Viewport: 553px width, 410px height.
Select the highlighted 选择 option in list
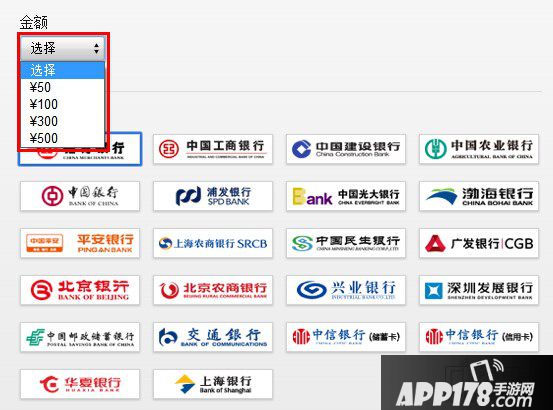pos(63,70)
